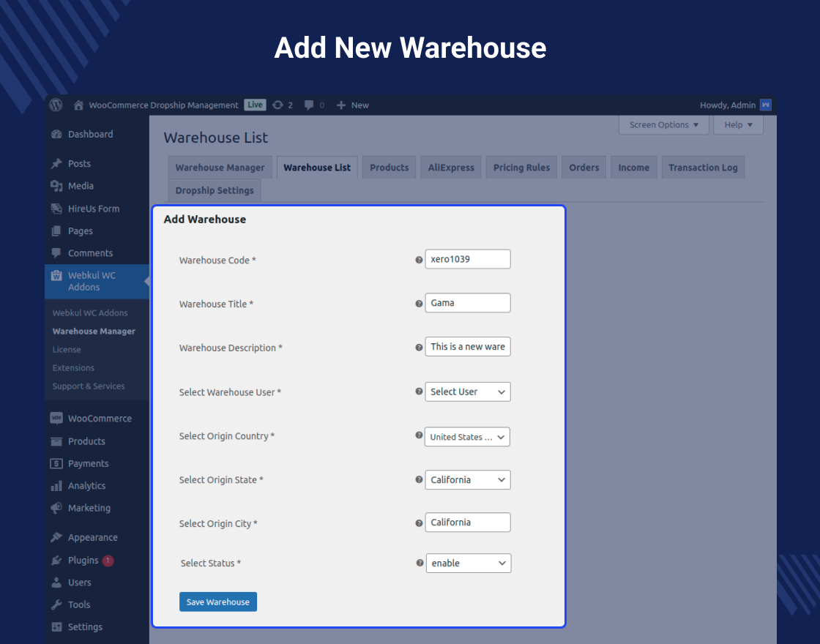Screen dimensions: 820x644
Task: Click the HireUs Form icon
Action: tap(56, 209)
